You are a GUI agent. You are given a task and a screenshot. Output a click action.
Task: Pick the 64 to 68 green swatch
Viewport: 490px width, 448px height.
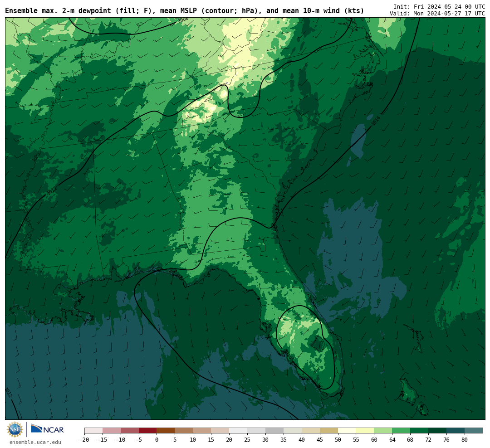click(402, 431)
